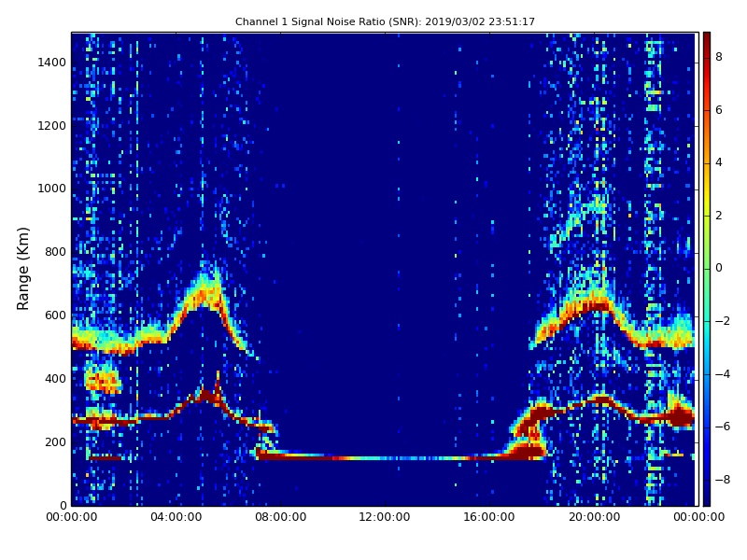
Task: Click the 16:00:00 time axis label
Action: [489, 517]
